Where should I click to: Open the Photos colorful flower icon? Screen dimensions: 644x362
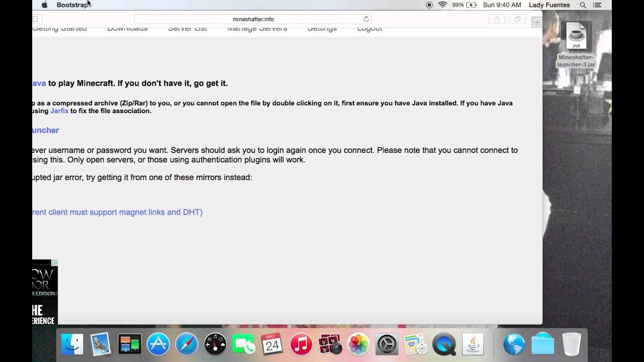pos(358,344)
